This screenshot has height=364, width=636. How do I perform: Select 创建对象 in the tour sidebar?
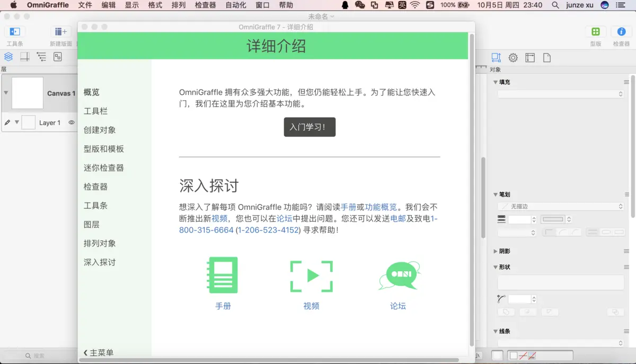click(100, 130)
